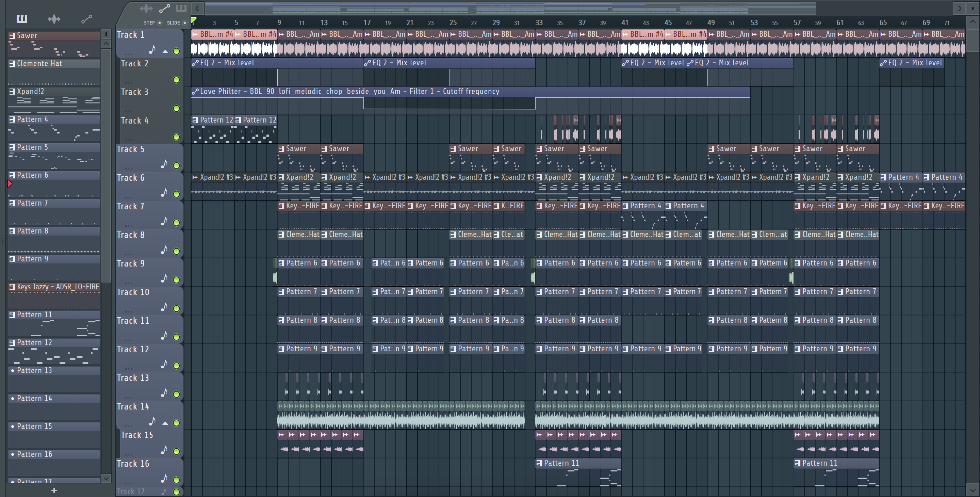Image resolution: width=980 pixels, height=497 pixels.
Task: Click the Track 16 header label
Action: 133,464
